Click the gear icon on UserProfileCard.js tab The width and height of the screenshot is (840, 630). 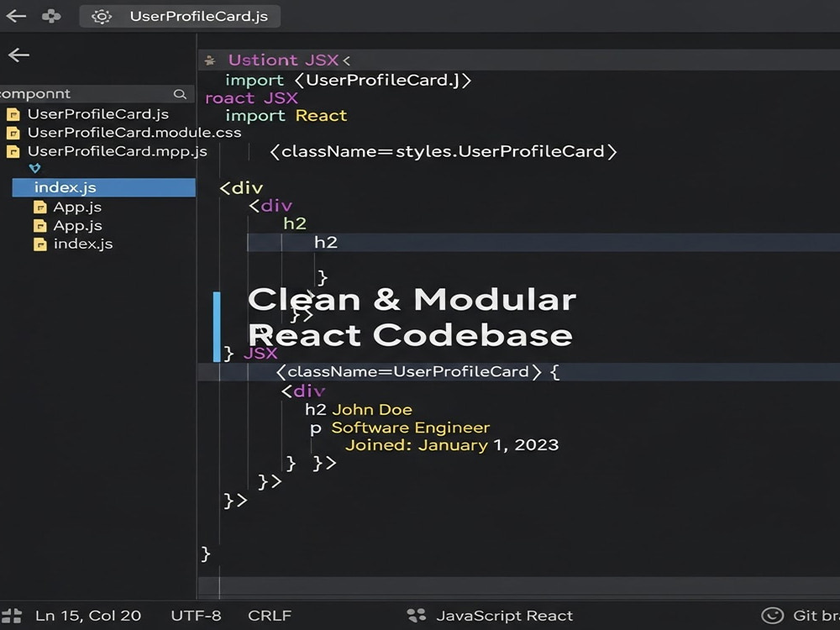tap(102, 17)
